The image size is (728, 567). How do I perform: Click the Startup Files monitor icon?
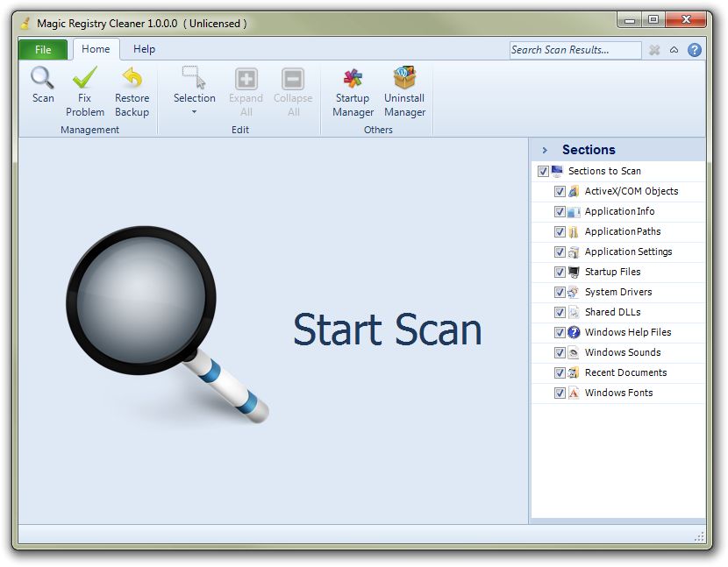tap(574, 272)
